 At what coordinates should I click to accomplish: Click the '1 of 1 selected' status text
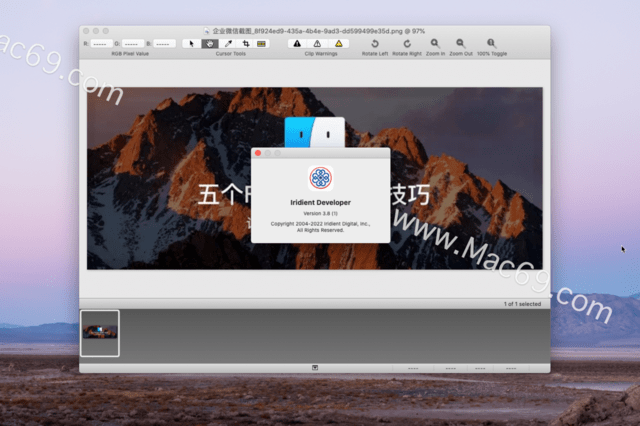(x=522, y=304)
